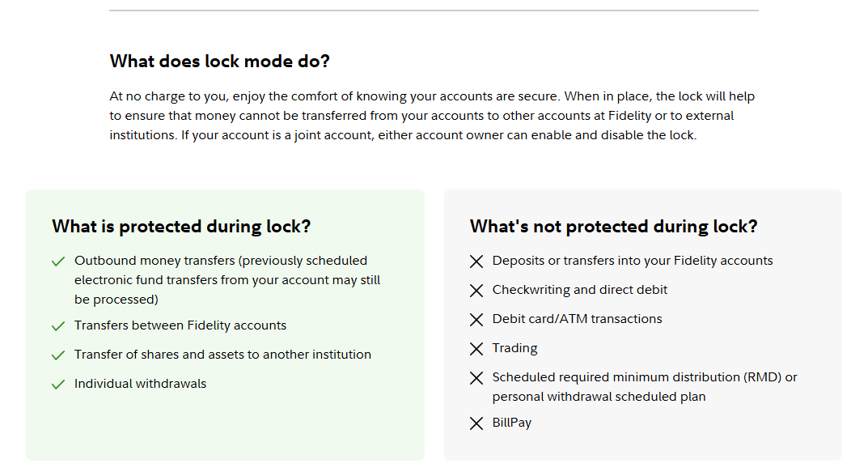The height and width of the screenshot is (472, 868).
Task: Click the lock mode description paragraph
Action: point(432,116)
